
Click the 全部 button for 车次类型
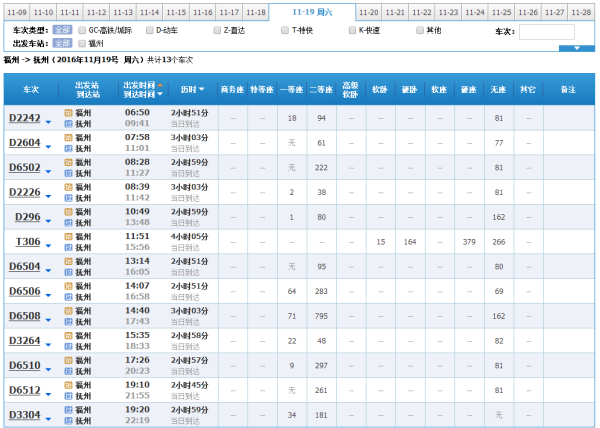point(62,31)
